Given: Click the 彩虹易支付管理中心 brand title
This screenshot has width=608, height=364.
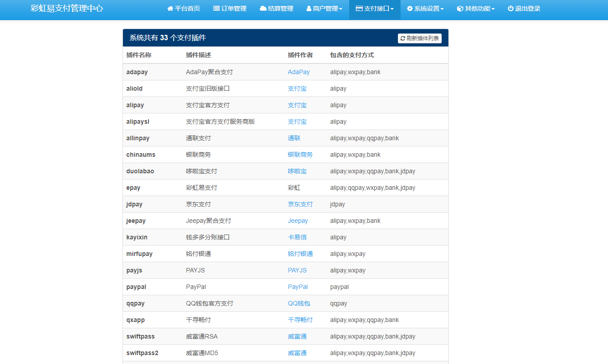Looking at the screenshot, I should [x=67, y=8].
